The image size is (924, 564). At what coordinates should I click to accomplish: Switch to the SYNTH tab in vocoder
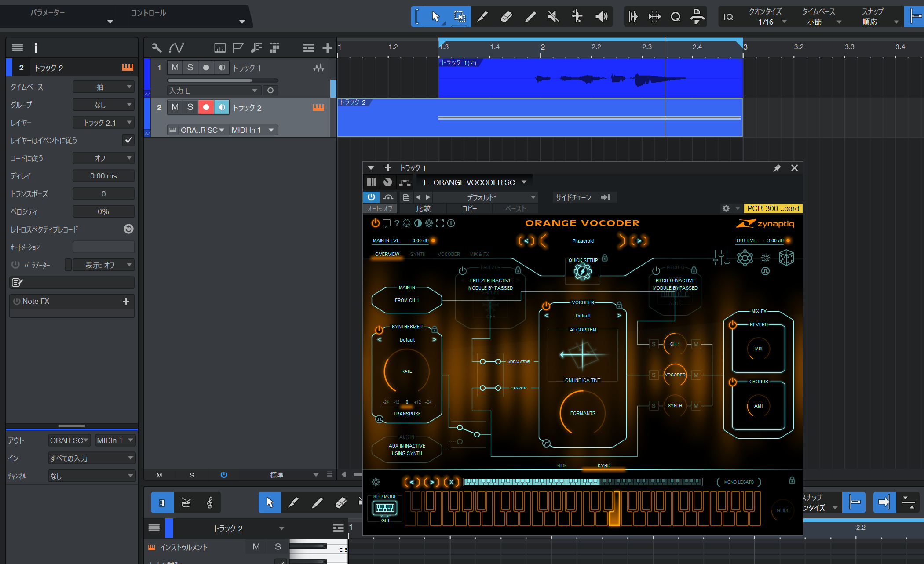(x=418, y=254)
